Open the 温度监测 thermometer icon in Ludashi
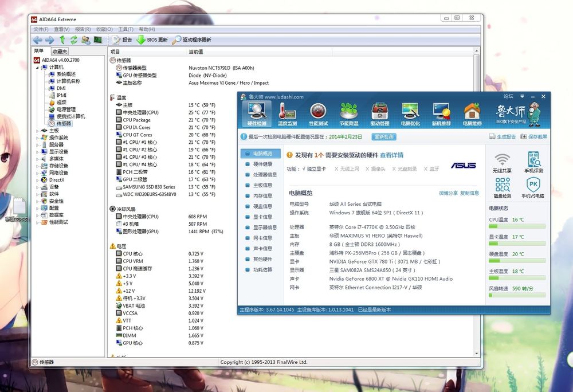This screenshot has height=392, width=573. click(x=287, y=113)
